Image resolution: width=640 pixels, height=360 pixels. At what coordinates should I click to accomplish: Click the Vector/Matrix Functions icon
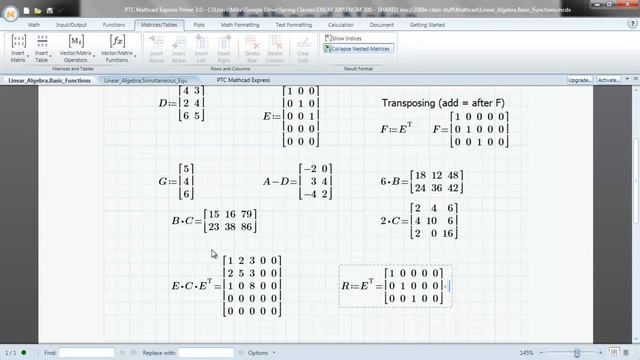[x=117, y=41]
